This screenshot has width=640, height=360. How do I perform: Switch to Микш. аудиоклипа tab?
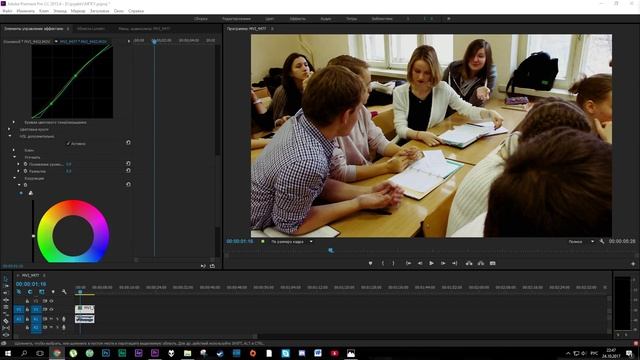tap(144, 29)
